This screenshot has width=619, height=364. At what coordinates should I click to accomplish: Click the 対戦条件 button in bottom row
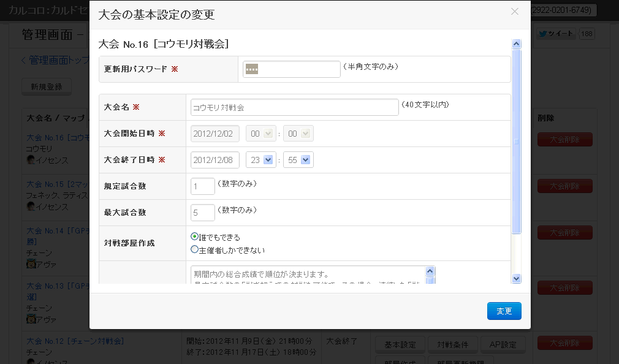point(452,344)
